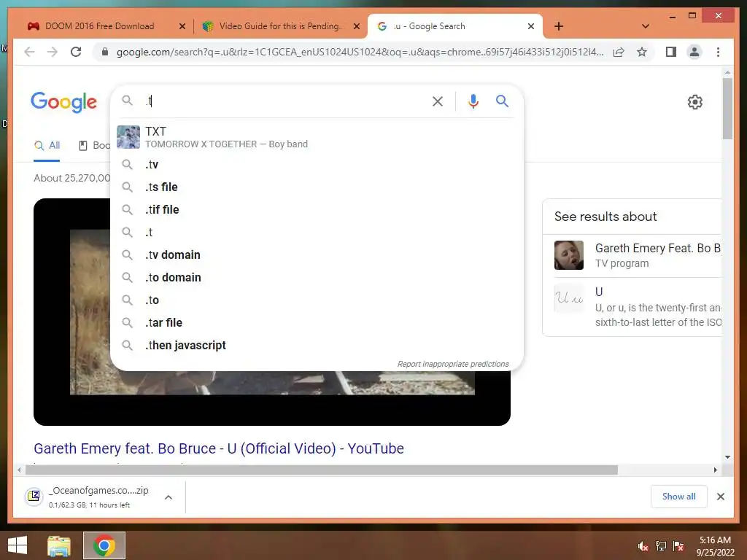Select the All results tab
Screen dimensions: 747x560
47,146
